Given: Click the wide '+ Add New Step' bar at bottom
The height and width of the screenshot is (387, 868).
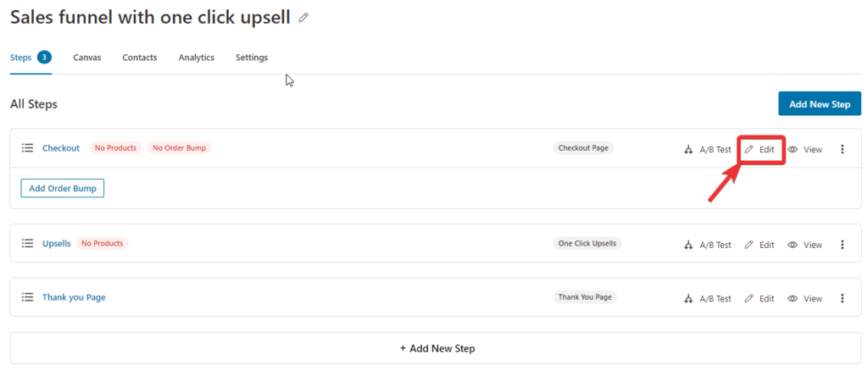Looking at the screenshot, I should pyautogui.click(x=436, y=348).
